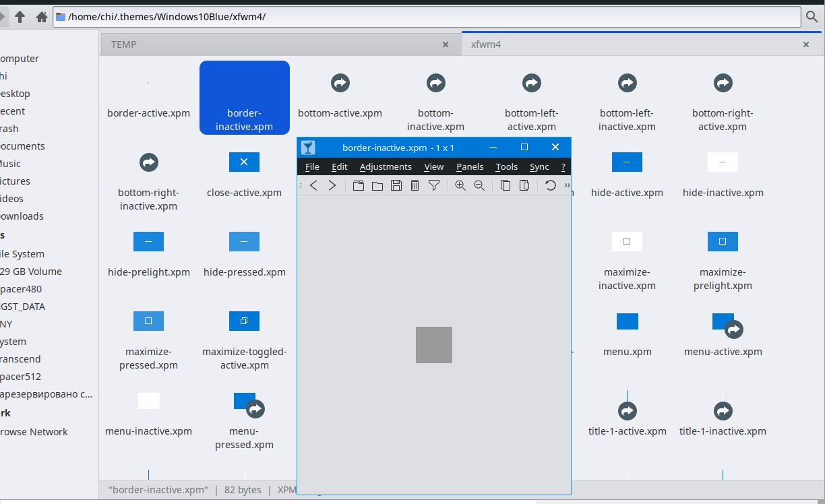Open the 29 GB Volume sidebar entry

[x=30, y=272]
